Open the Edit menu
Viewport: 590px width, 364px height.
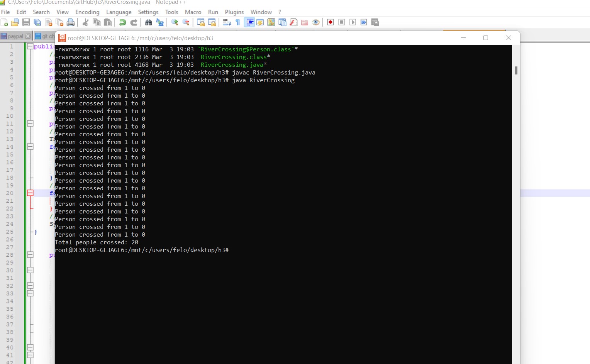[21, 12]
